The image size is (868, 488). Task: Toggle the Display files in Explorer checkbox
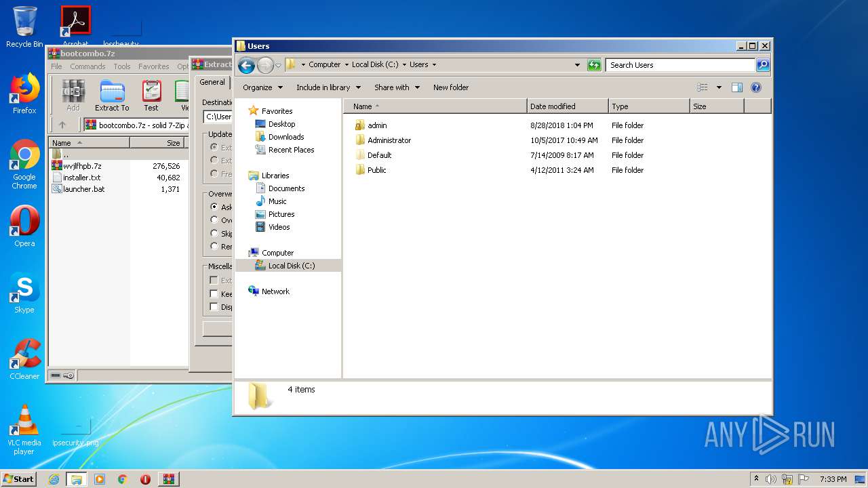tap(214, 306)
